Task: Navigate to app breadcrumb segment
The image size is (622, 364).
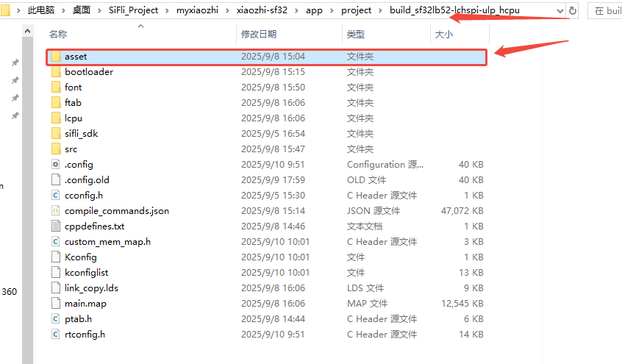Action: tap(314, 10)
